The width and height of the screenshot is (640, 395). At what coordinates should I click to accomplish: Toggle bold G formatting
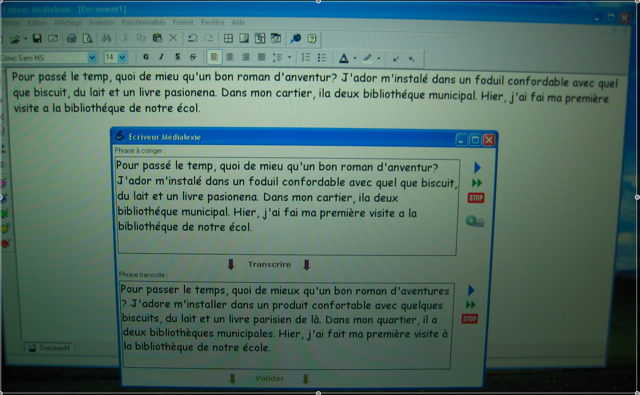tap(146, 57)
